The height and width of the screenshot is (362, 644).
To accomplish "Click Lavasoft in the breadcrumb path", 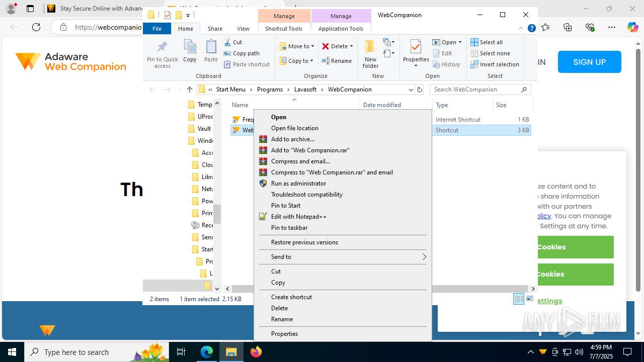I will (305, 89).
